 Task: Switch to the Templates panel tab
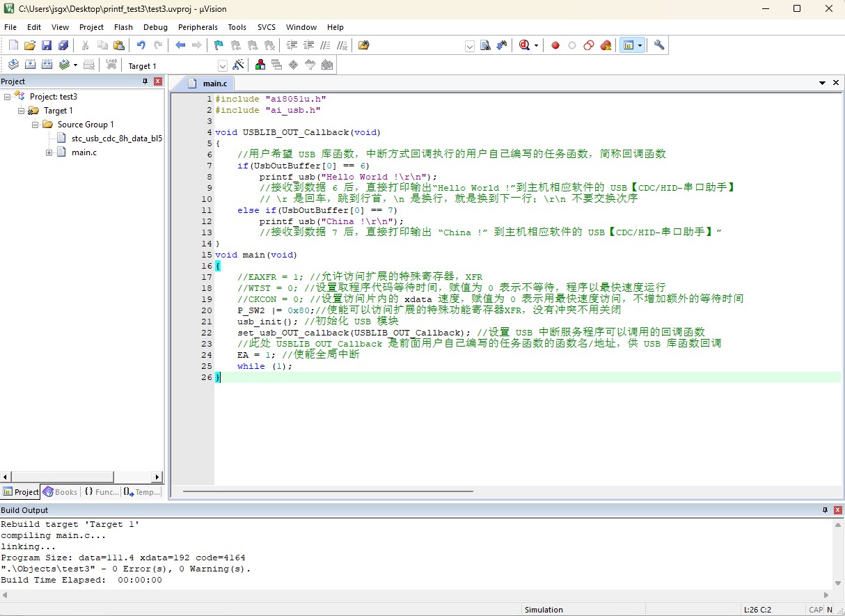click(x=142, y=491)
